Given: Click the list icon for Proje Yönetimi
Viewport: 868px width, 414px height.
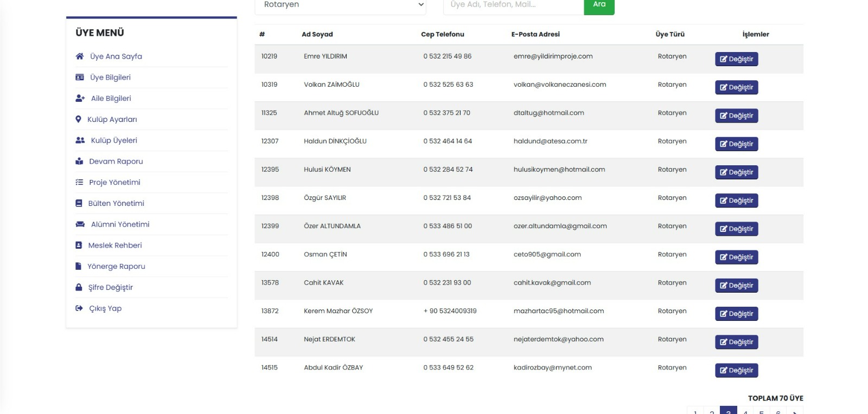Looking at the screenshot, I should click(x=79, y=183).
